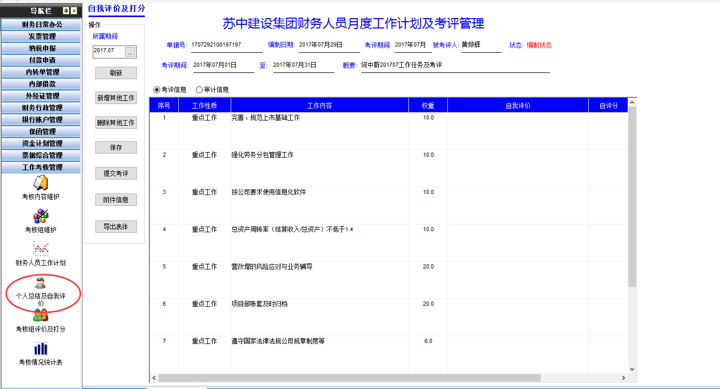
Task: Click the 附件信息 button
Action: pyautogui.click(x=116, y=200)
